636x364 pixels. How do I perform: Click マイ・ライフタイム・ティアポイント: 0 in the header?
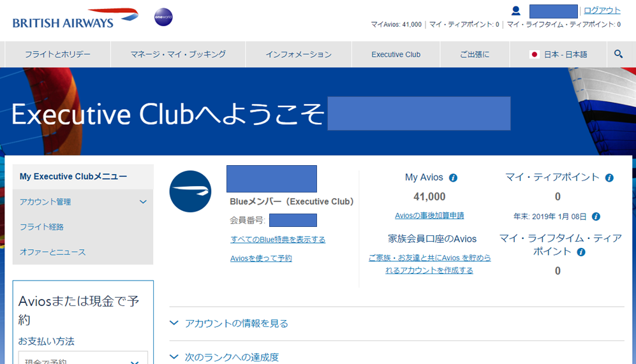coord(564,25)
